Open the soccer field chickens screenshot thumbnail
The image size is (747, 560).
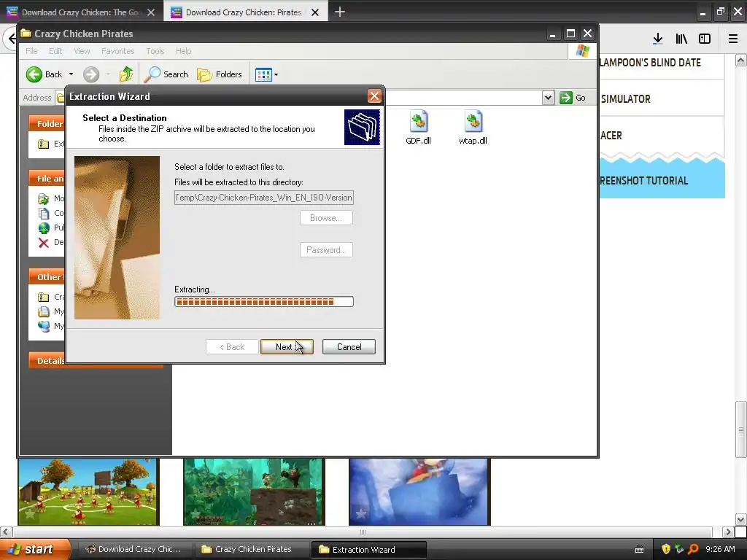click(88, 492)
